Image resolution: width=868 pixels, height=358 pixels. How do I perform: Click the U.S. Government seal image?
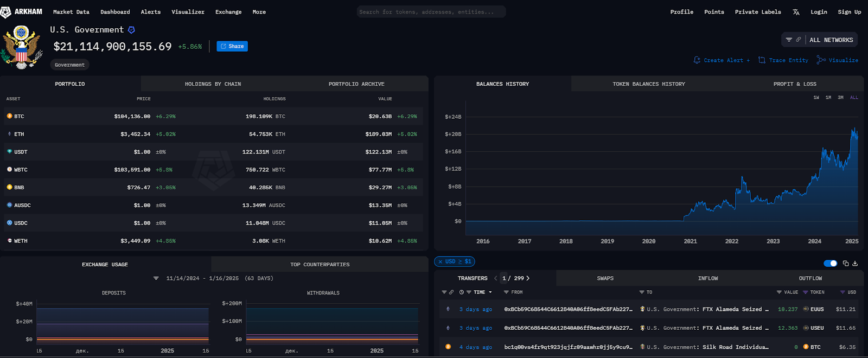(x=21, y=48)
